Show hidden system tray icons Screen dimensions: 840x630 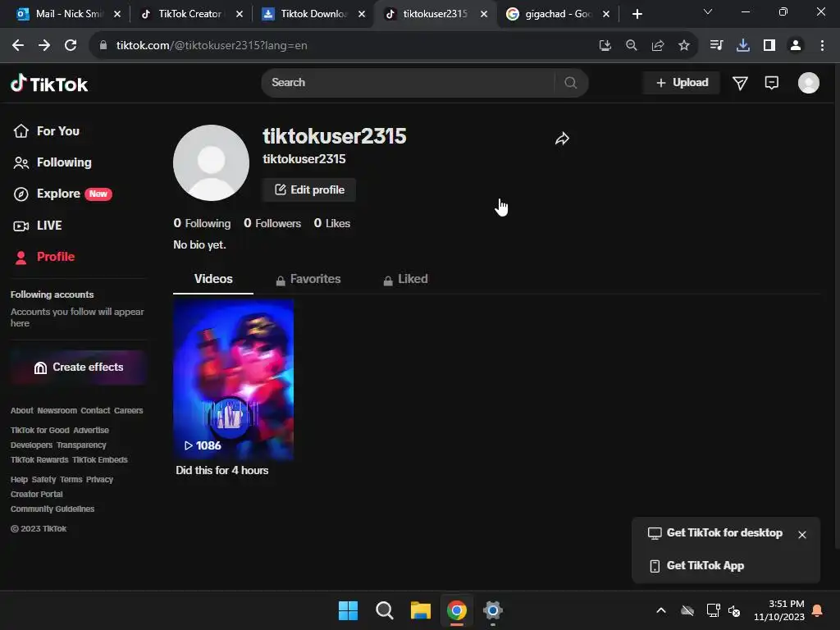[x=661, y=610]
